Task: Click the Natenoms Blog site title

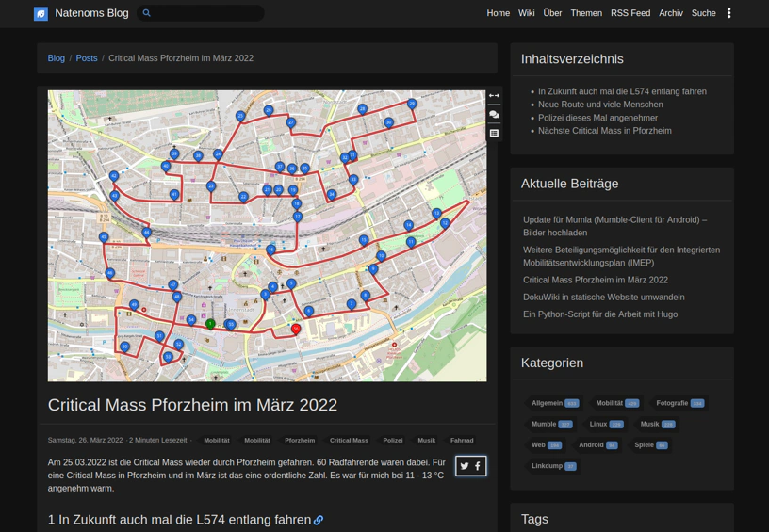Action: click(x=91, y=13)
